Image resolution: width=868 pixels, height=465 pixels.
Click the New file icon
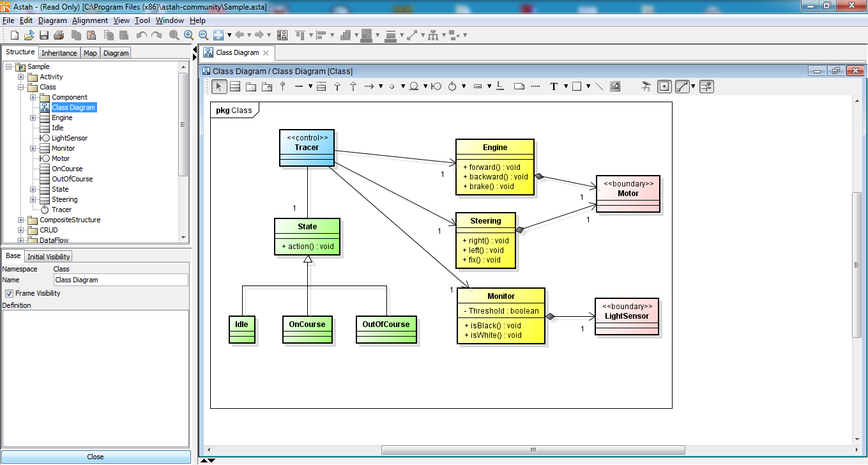(x=14, y=35)
